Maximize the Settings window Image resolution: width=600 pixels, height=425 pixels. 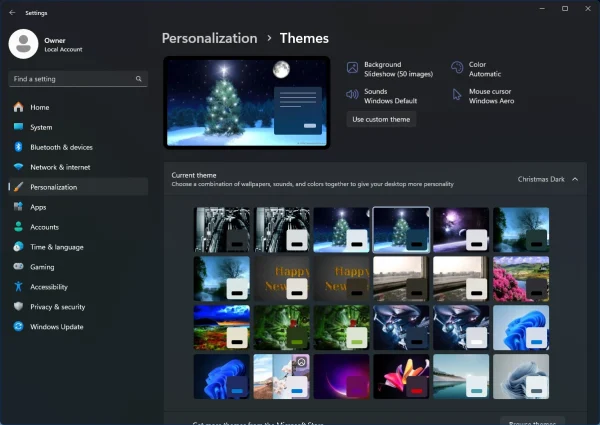click(x=565, y=8)
